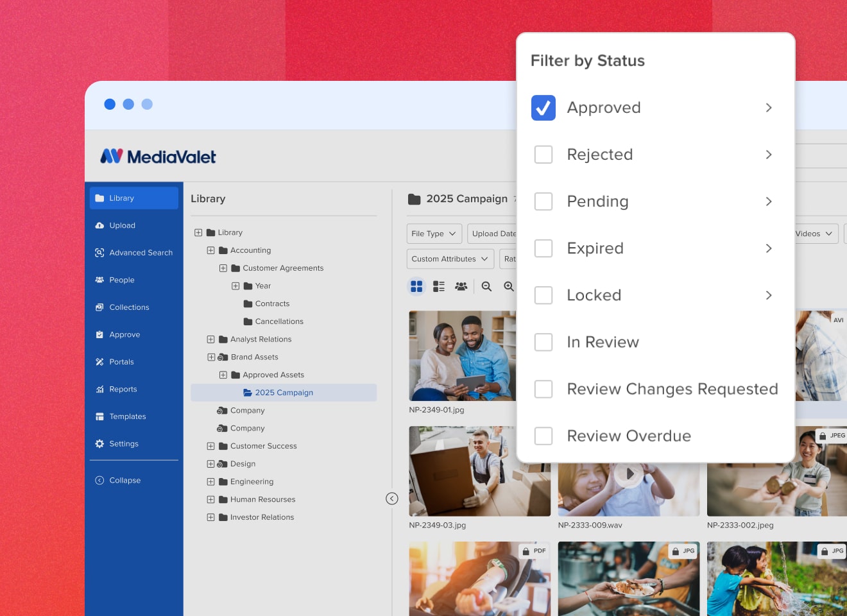847x616 pixels.
Task: Go to Reports in sidebar
Action: click(x=123, y=389)
